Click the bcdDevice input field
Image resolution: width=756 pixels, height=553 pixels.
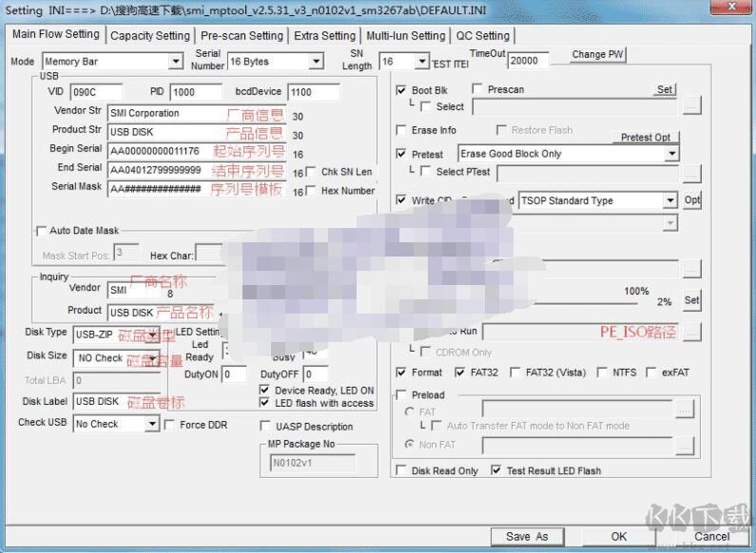pos(314,92)
